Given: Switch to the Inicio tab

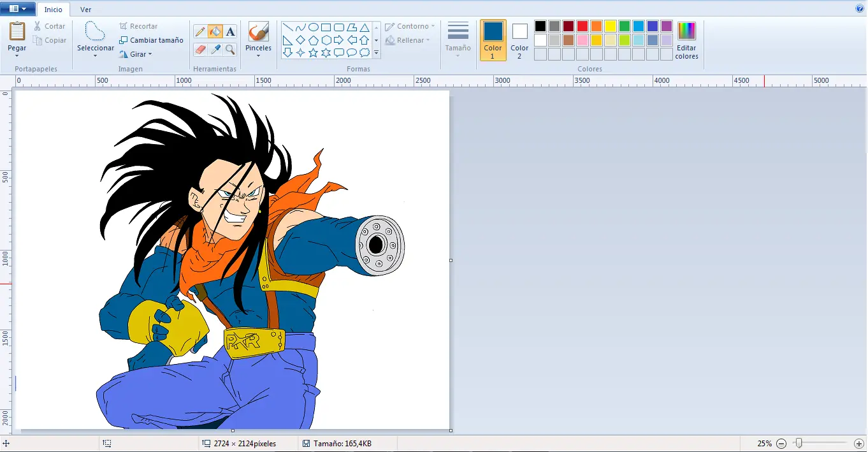Looking at the screenshot, I should [x=54, y=10].
